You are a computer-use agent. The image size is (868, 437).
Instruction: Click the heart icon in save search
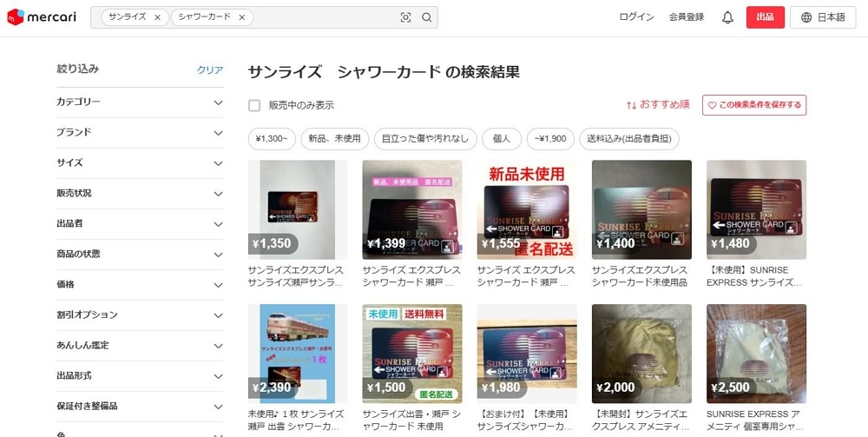coord(713,105)
